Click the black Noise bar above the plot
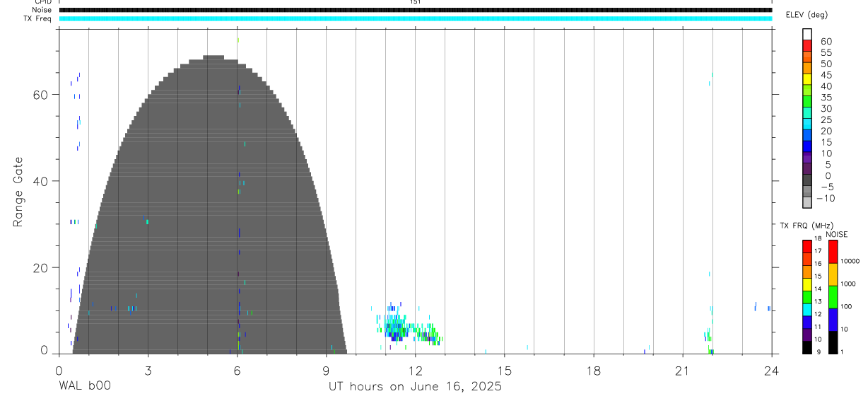Image resolution: width=868 pixels, height=401 pixels. [415, 10]
